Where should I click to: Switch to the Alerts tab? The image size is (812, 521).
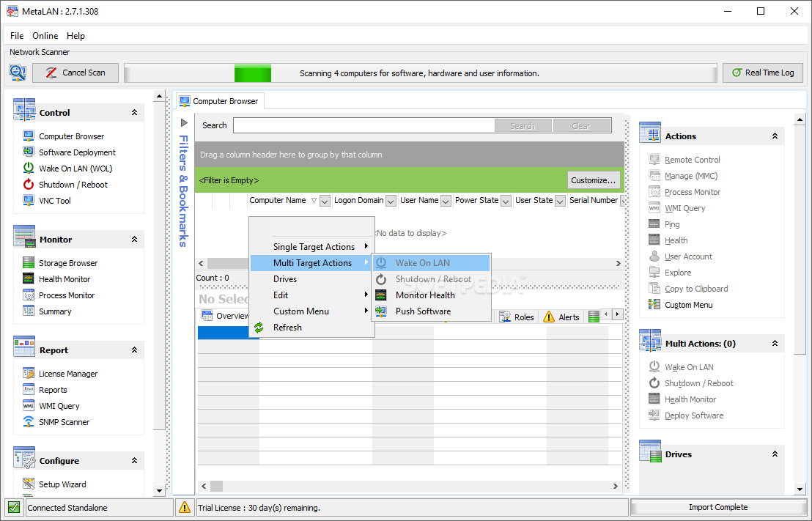562,317
